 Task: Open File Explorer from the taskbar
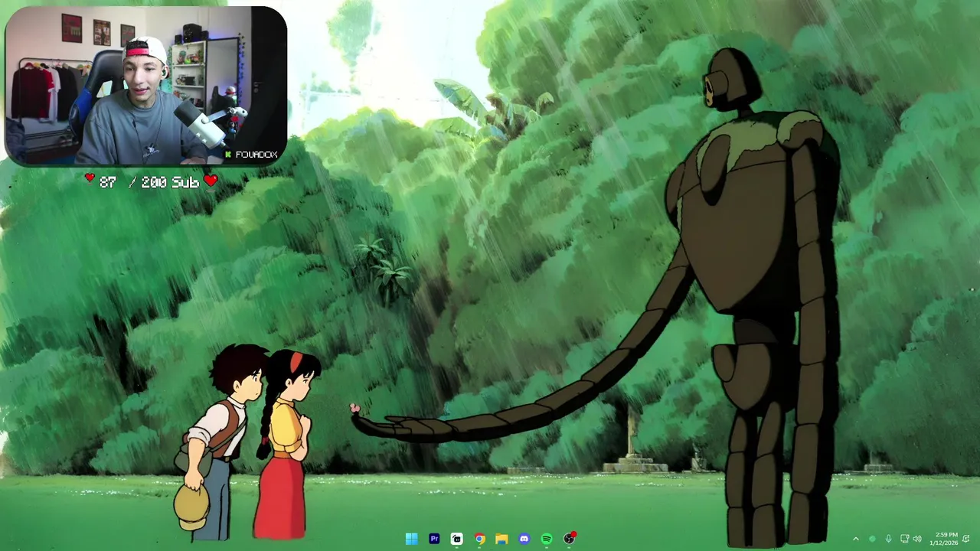[501, 539]
